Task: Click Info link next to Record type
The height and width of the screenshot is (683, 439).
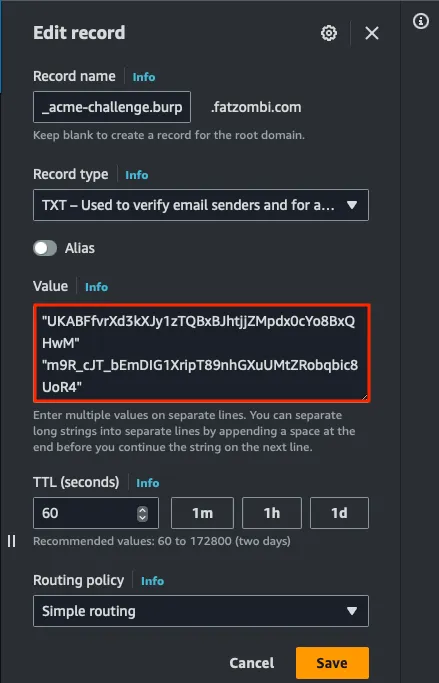Action: 137,175
